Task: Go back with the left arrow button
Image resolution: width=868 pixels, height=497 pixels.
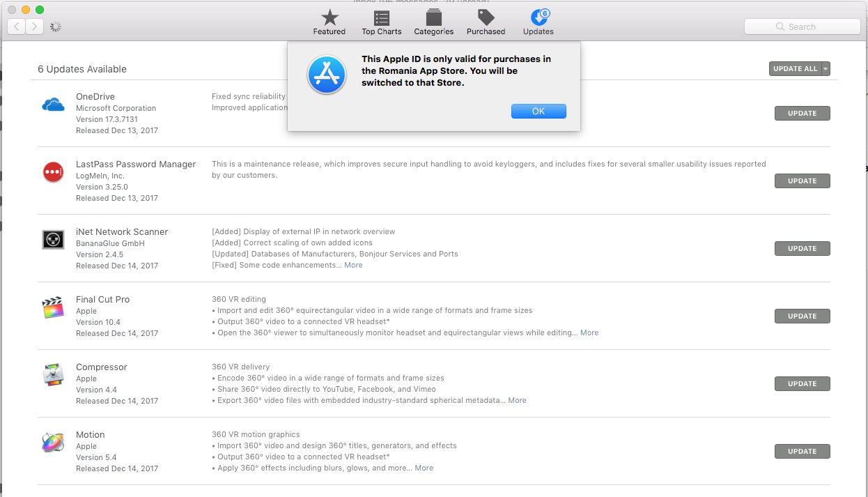Action: (17, 26)
